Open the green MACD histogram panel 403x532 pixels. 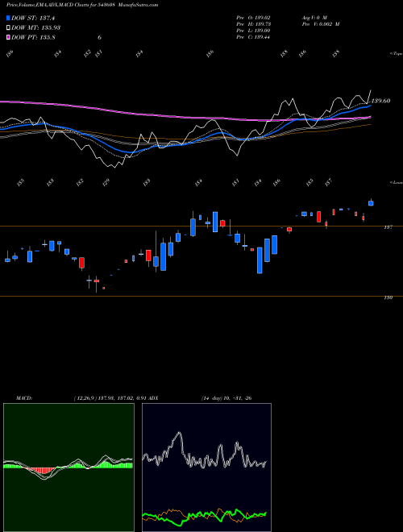(x=69, y=468)
